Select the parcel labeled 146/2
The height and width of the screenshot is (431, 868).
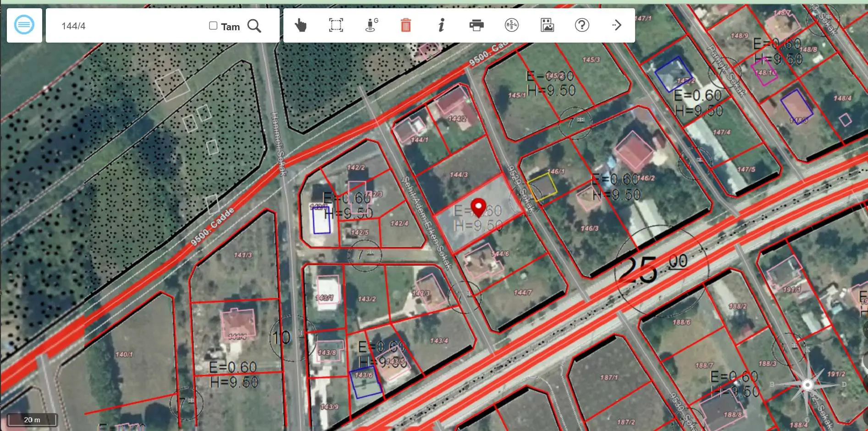point(646,178)
